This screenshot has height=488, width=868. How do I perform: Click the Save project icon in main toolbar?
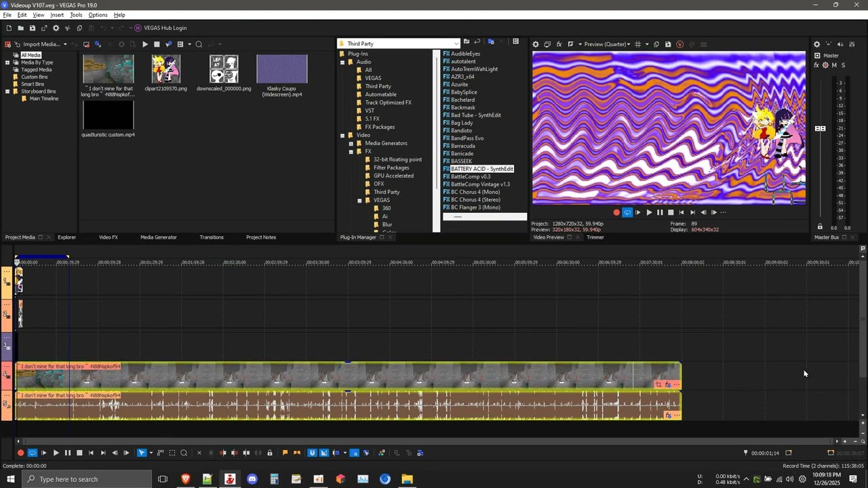click(x=32, y=28)
